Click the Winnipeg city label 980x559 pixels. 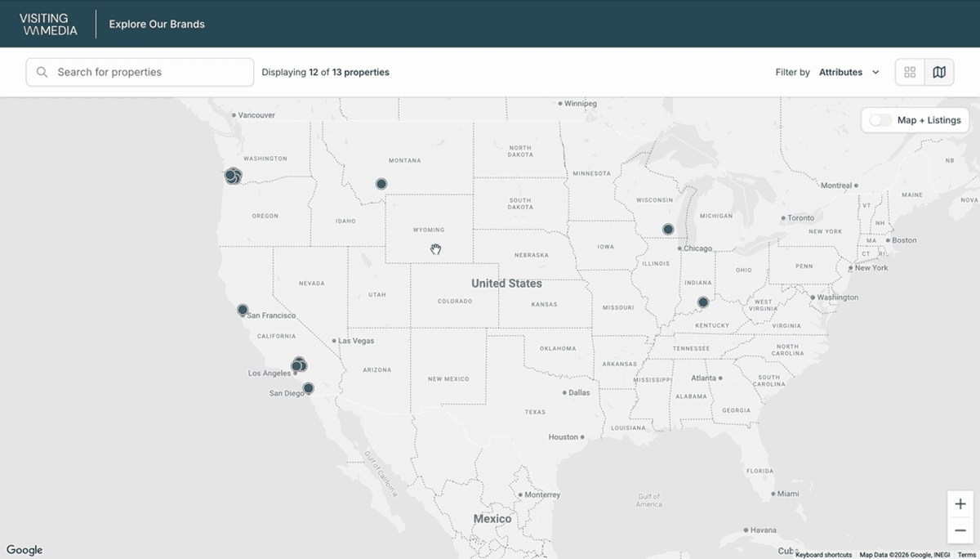tap(581, 104)
